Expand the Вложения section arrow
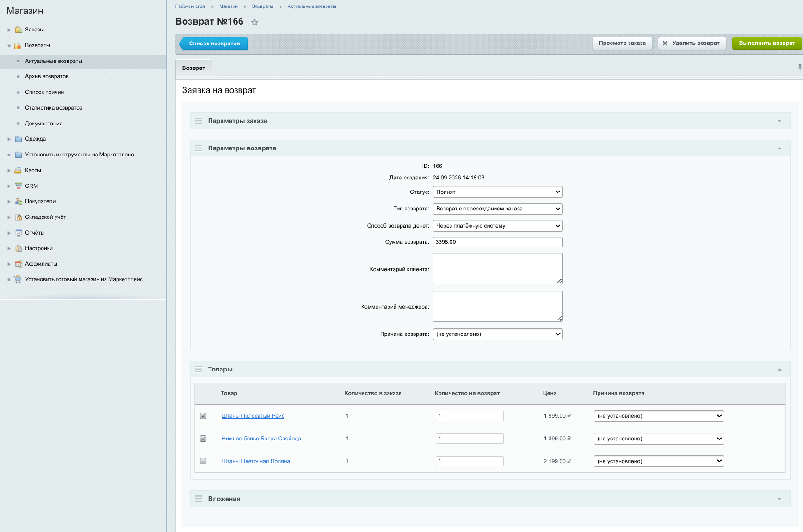Screen dimensions: 803x532 (779, 499)
